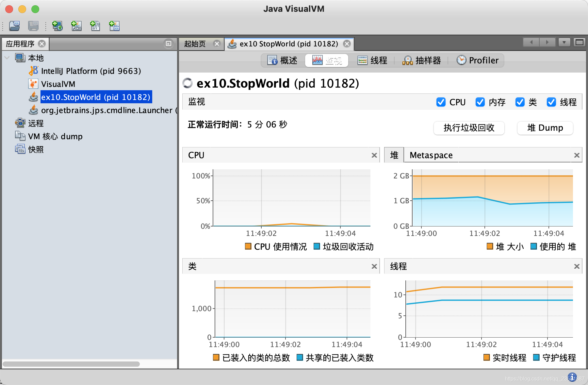Select ex10.StopWorld (pid 10182) in tree
The height and width of the screenshot is (385, 588).
point(96,97)
